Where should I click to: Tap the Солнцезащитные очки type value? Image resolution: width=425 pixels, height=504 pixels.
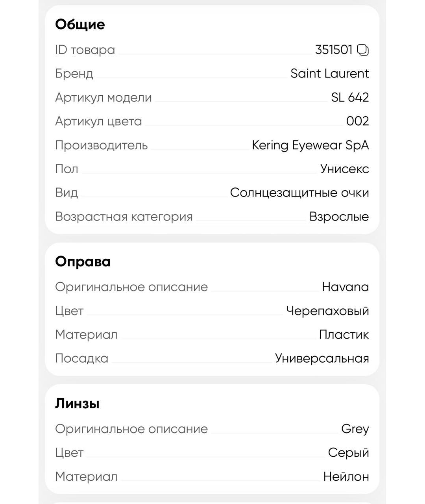point(299,193)
